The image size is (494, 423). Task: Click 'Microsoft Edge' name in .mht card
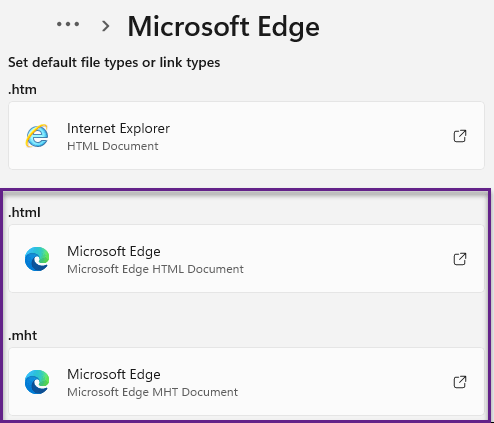pyautogui.click(x=114, y=375)
